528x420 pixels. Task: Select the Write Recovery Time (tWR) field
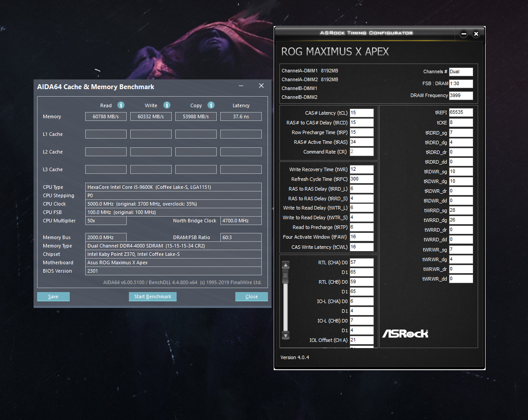[x=362, y=169]
